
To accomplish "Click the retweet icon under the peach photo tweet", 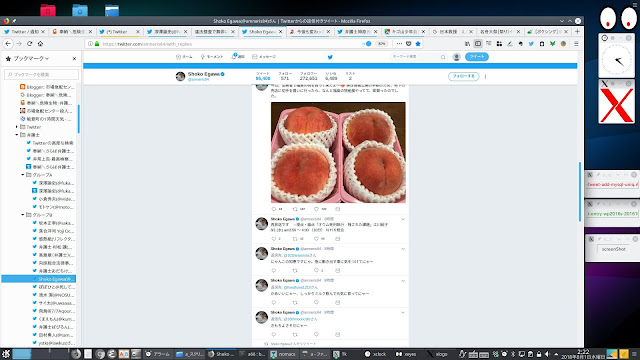I will click(295, 209).
